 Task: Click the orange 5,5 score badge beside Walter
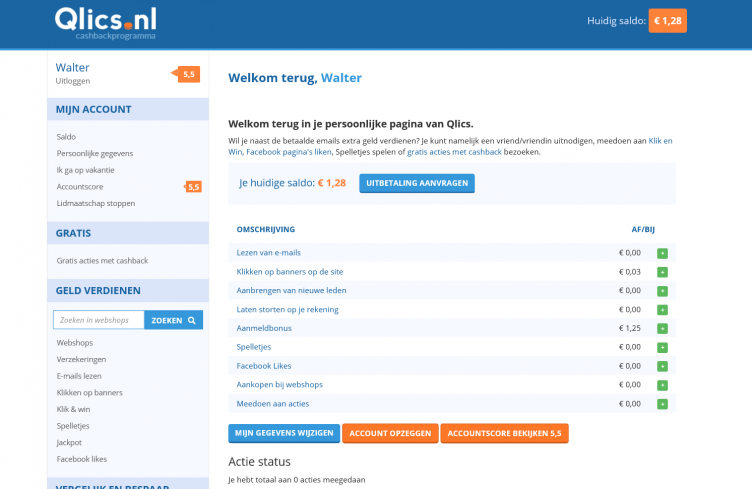tap(189, 74)
